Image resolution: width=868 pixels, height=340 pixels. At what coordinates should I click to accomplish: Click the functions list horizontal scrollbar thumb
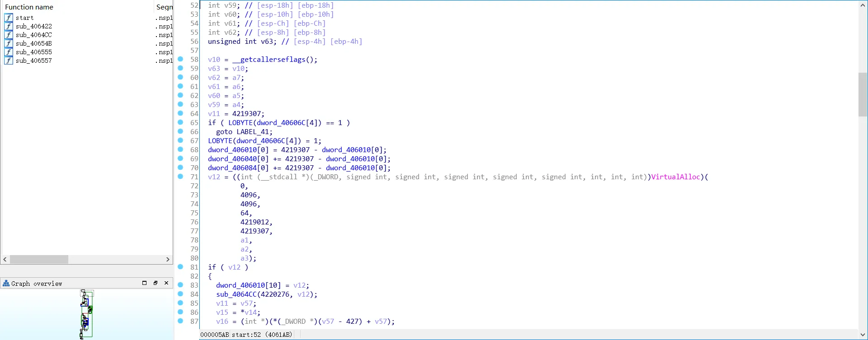(39, 260)
